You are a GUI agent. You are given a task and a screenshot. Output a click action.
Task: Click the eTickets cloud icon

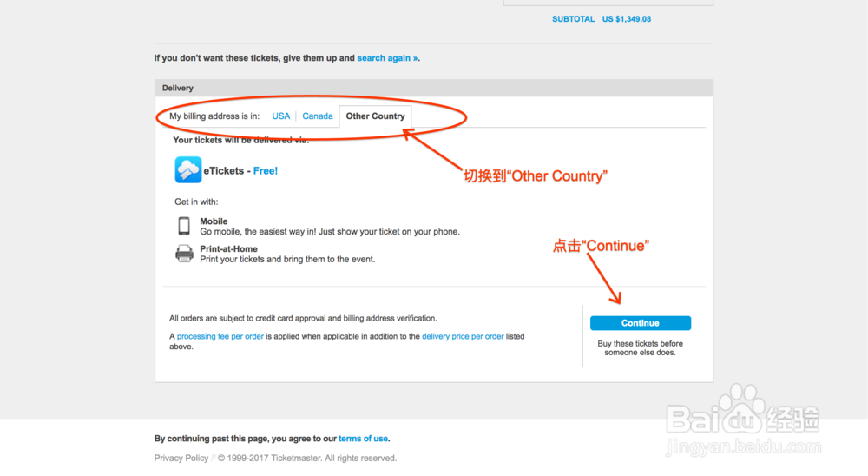[188, 169]
